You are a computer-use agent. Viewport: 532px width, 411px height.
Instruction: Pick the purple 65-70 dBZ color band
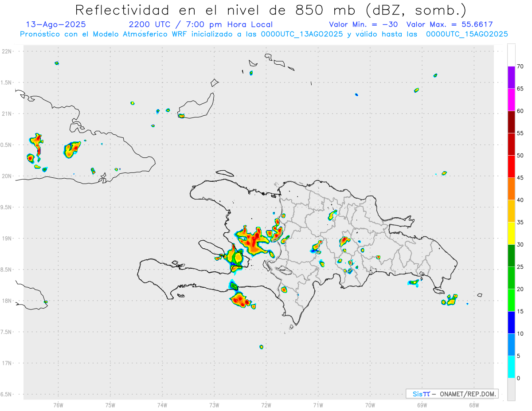(x=511, y=77)
